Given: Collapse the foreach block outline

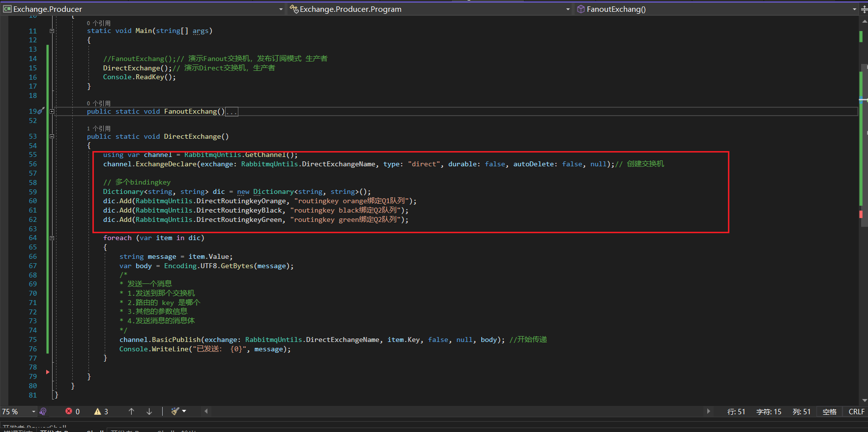Looking at the screenshot, I should tap(52, 238).
